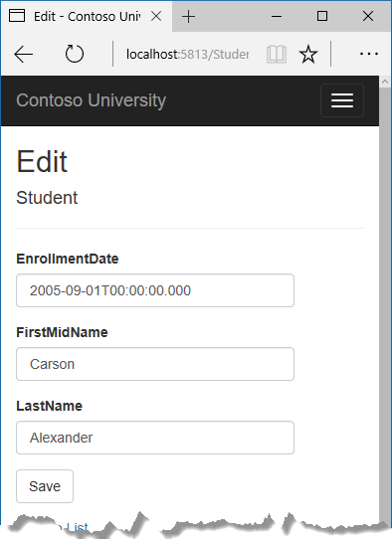
Task: Select the Edit - Contoso University tab
Action: (86, 16)
